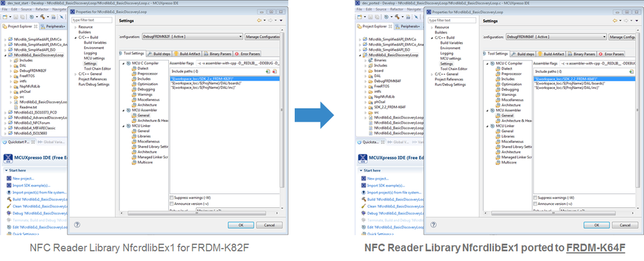Expand board folder in right Project Explorer
644x261 pixels.
pyautogui.click(x=365, y=71)
